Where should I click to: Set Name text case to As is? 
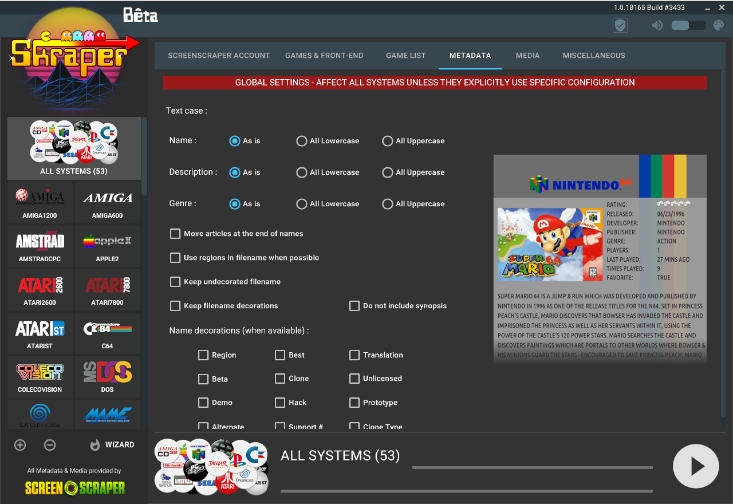(x=235, y=141)
